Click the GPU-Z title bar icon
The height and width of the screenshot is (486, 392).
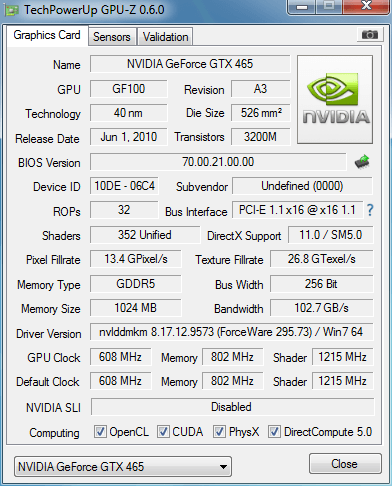coord(11,10)
